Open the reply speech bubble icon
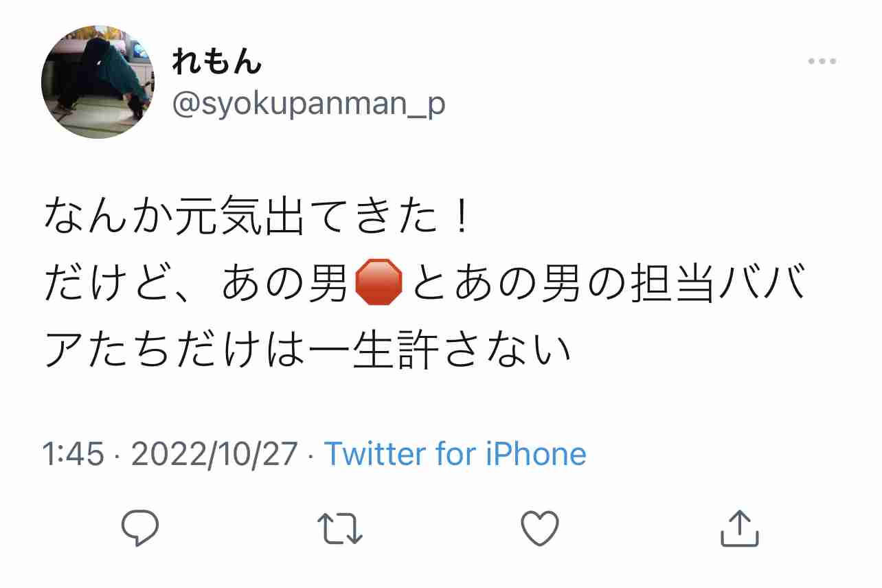The image size is (882, 588). [140, 528]
